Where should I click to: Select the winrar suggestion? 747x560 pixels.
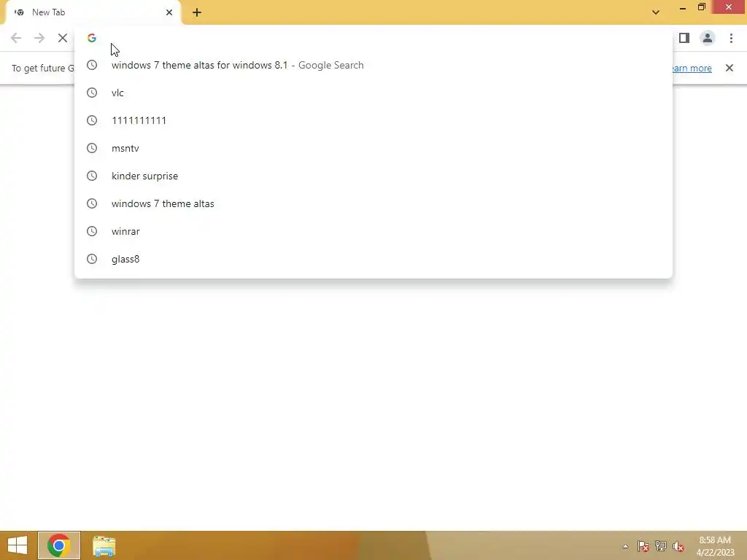coord(373,231)
